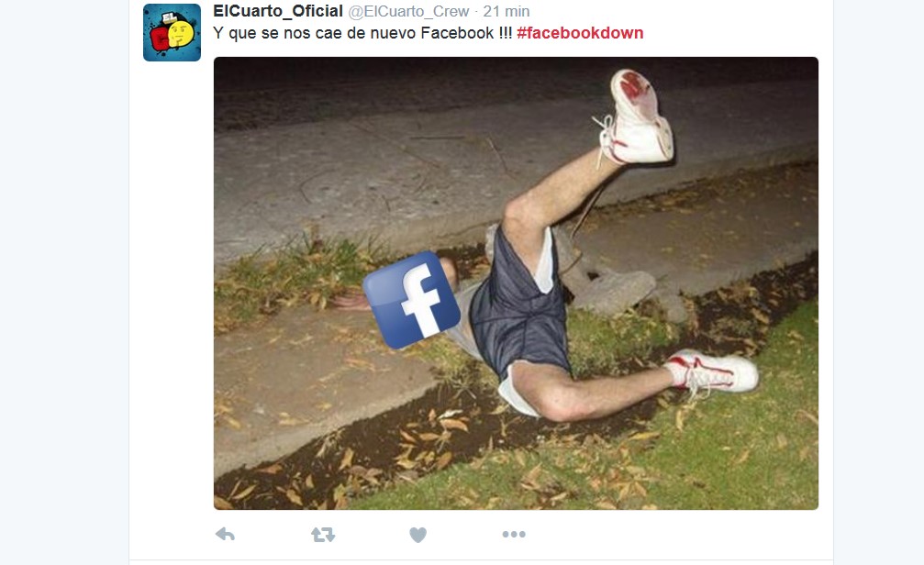
Task: Open the three-dot more options menu
Action: (x=514, y=535)
